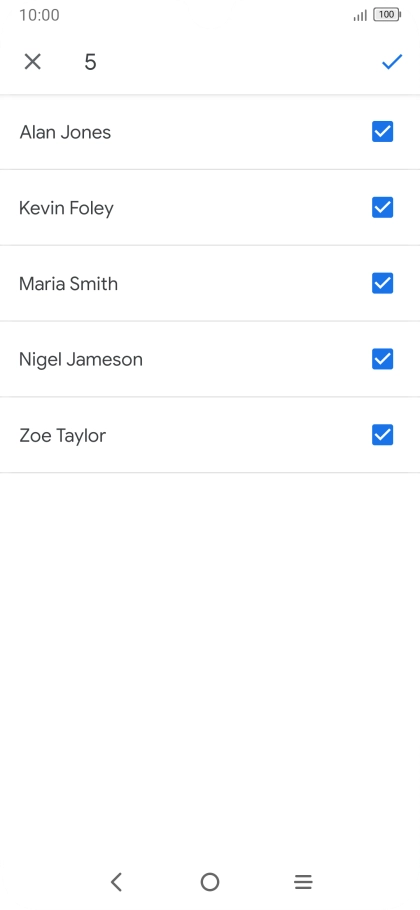Tap the Android home circle button
The height and width of the screenshot is (910, 420).
(x=210, y=882)
